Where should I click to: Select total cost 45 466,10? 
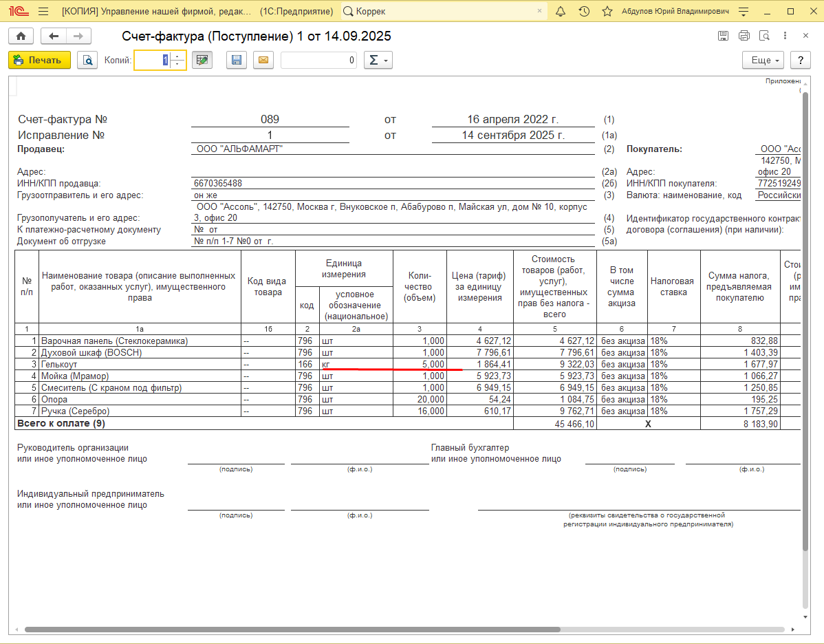(x=555, y=424)
